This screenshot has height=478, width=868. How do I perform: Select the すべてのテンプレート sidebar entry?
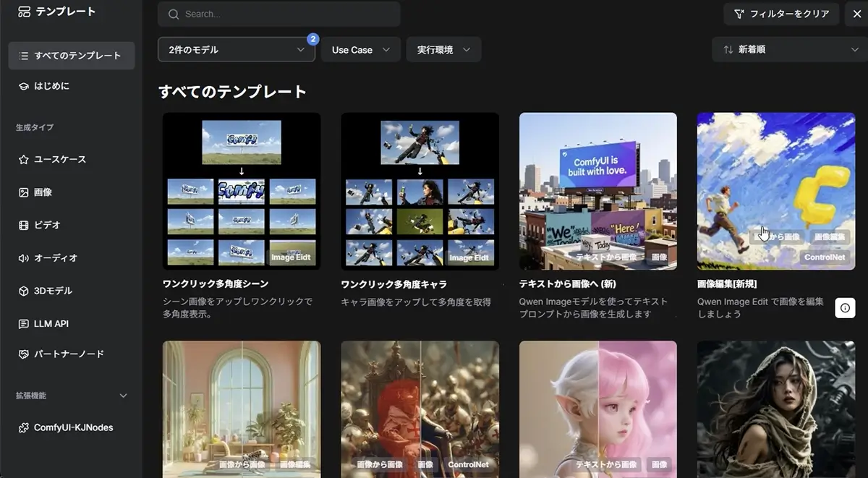pos(71,55)
